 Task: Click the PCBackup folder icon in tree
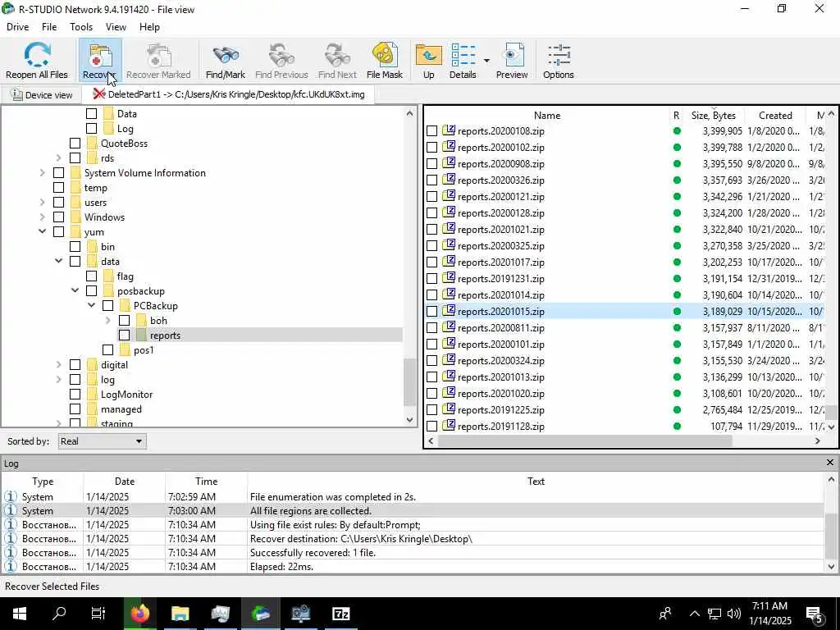(125, 306)
